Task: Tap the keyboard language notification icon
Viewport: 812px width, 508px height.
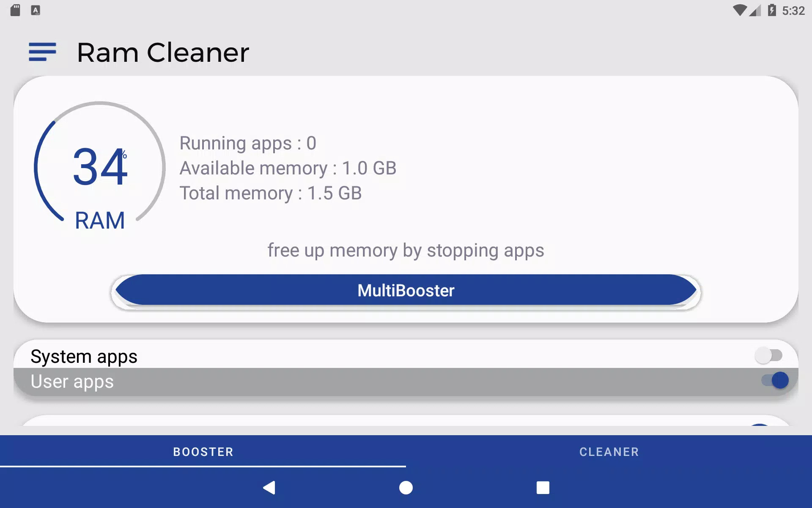Action: 36,10
